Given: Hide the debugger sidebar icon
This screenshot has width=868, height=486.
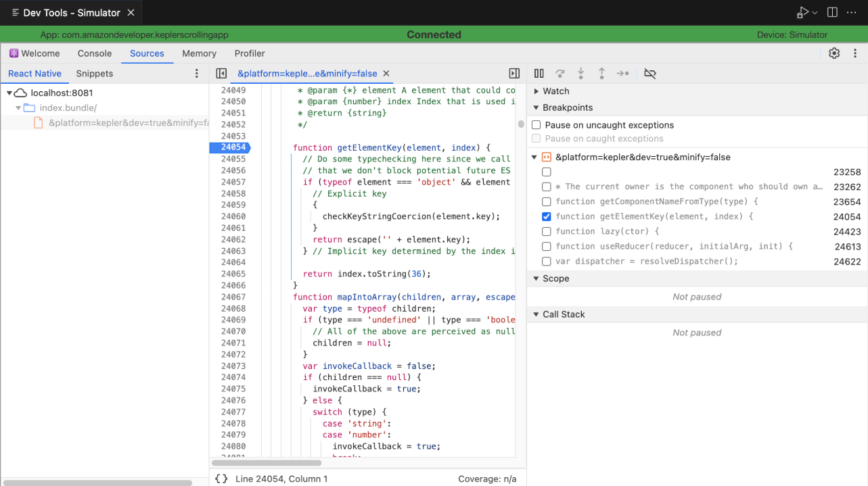Looking at the screenshot, I should coord(514,73).
